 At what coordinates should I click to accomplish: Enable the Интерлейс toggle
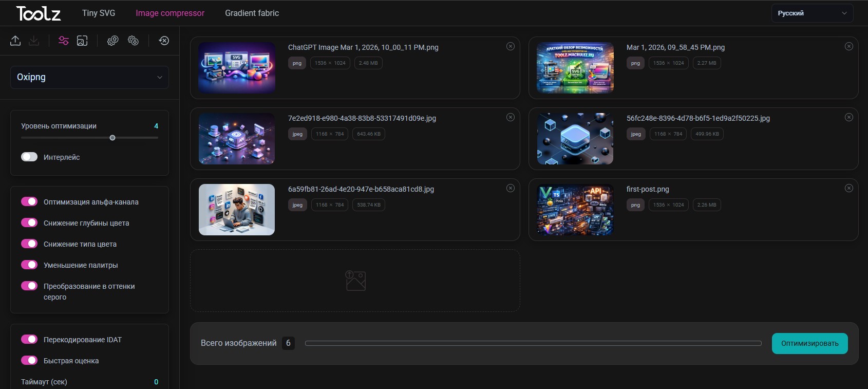pos(29,157)
